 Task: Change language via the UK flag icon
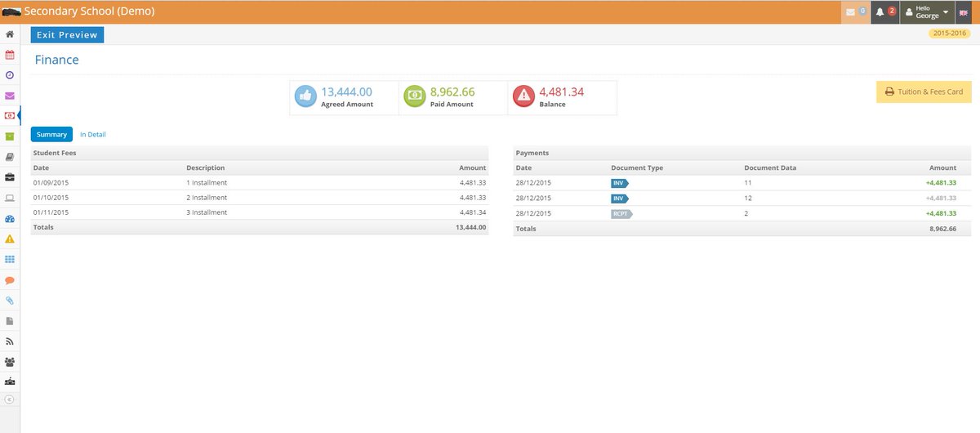pos(965,13)
